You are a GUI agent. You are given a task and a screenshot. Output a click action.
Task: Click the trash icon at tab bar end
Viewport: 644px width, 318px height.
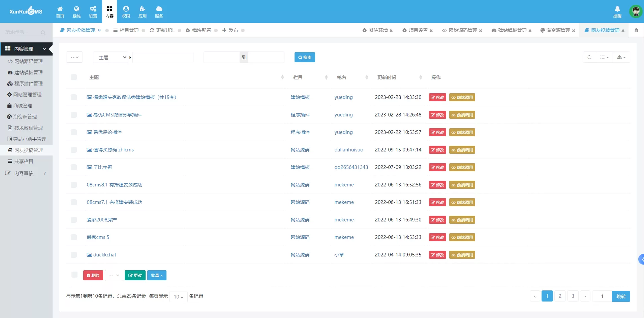click(x=636, y=30)
